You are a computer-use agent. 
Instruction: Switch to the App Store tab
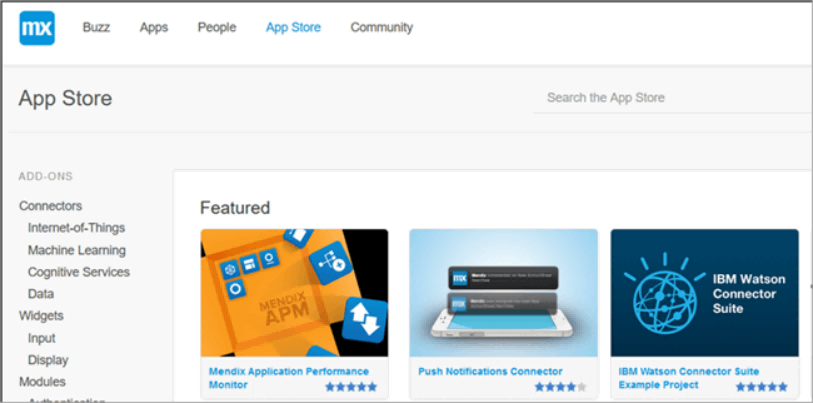[x=293, y=27]
